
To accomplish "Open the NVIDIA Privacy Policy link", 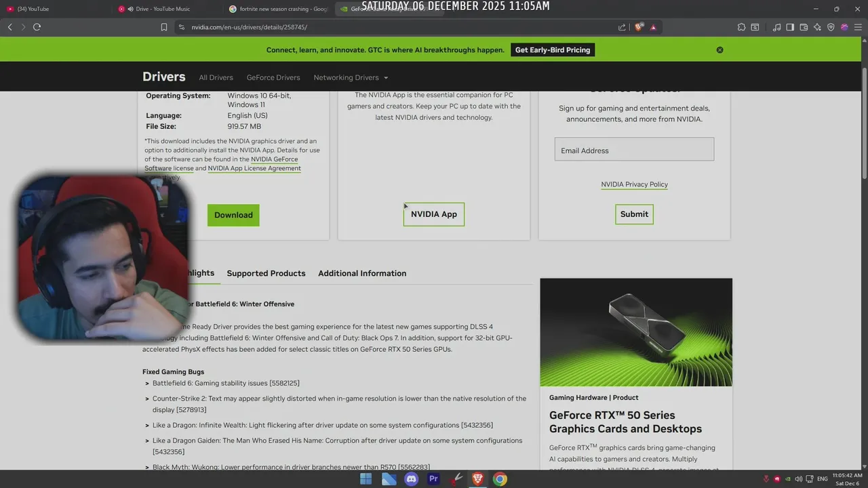I will (634, 184).
